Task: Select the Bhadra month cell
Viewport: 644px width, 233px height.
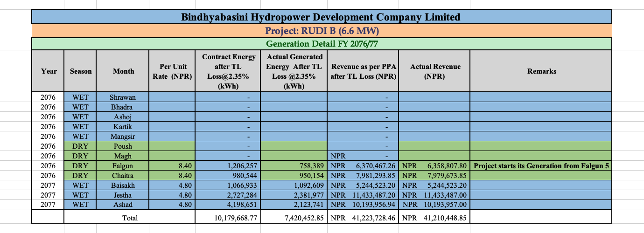Action: pos(123,107)
